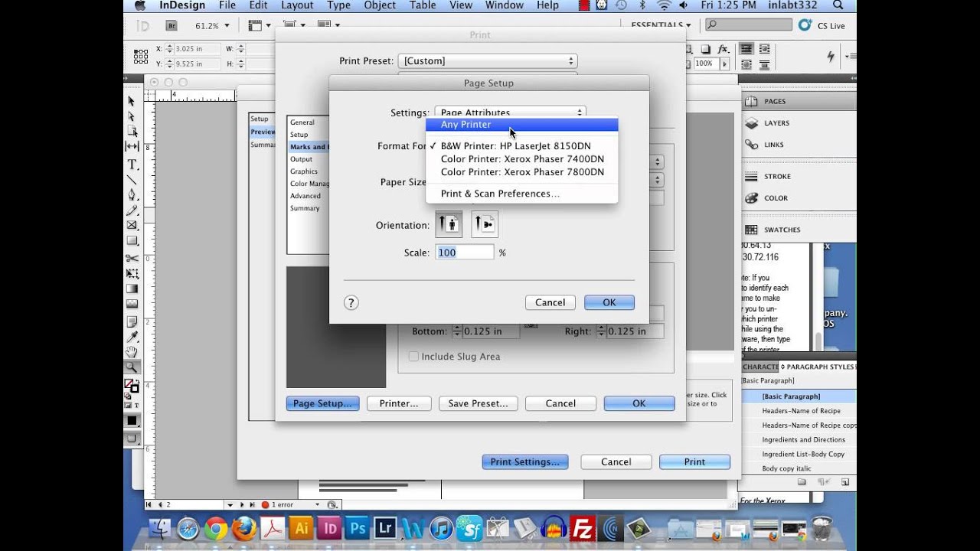Click the Page Setup... button

322,403
